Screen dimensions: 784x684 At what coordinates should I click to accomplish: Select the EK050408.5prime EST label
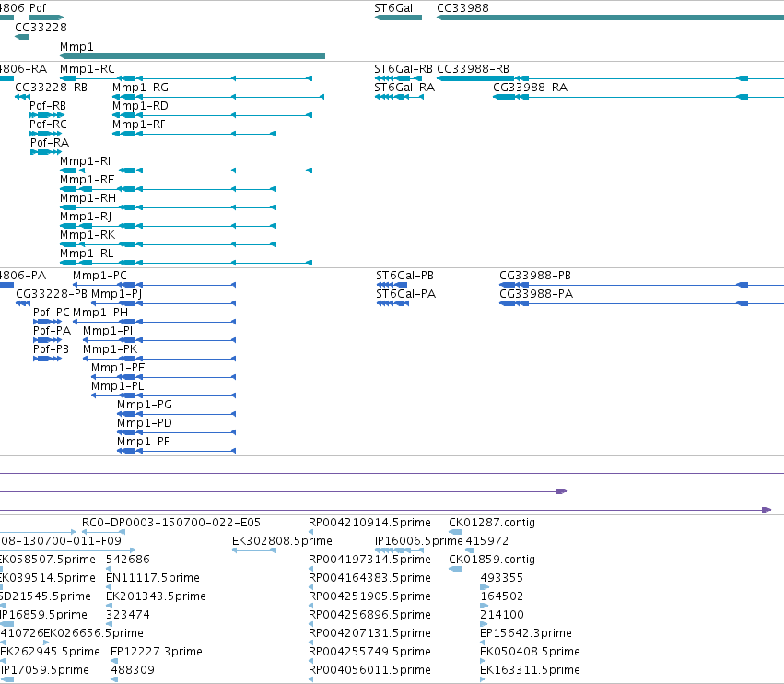pos(530,652)
